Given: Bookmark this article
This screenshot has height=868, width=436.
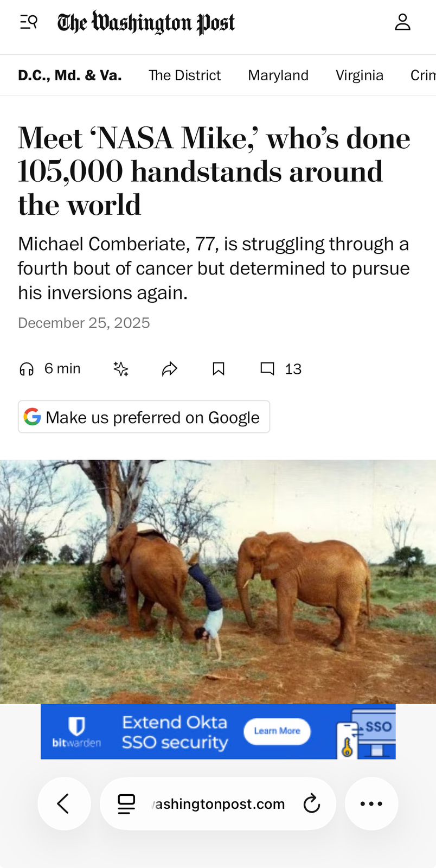Looking at the screenshot, I should pyautogui.click(x=219, y=369).
